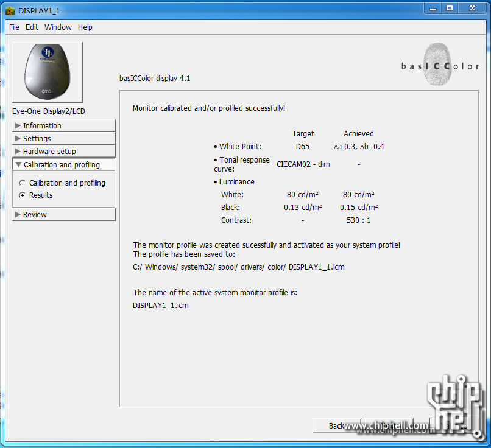The width and height of the screenshot is (491, 448).
Task: Expand the Information section
Action: (63, 126)
